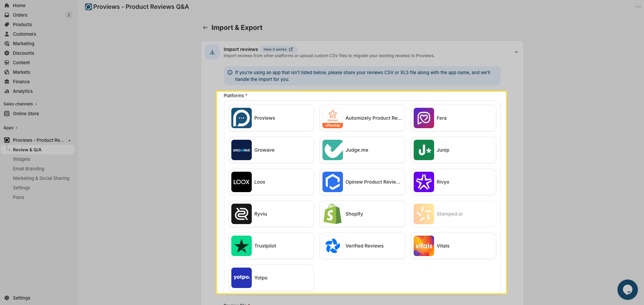Pick the Ryviu platform logo
644x305 pixels.
(x=242, y=214)
